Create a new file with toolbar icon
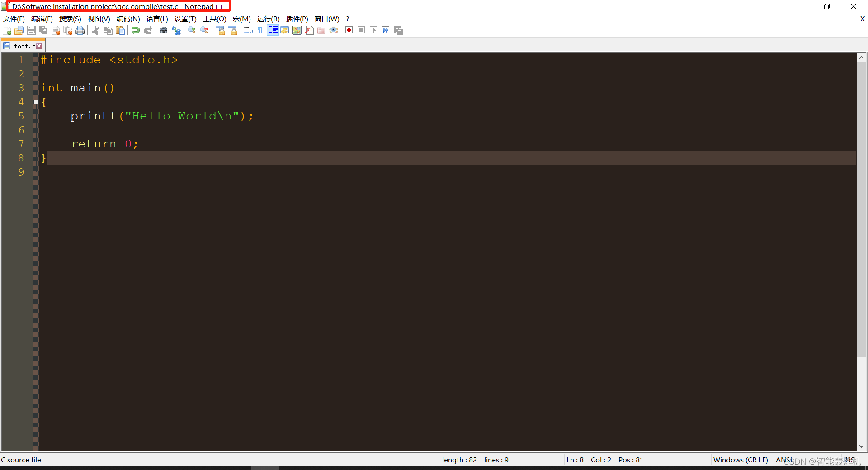 pos(7,30)
